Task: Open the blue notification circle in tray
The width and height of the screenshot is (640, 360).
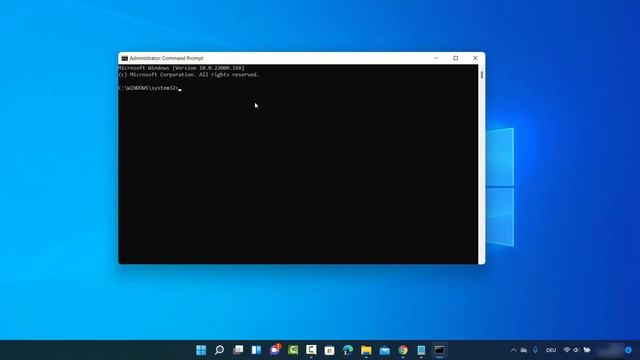Action: [x=628, y=350]
